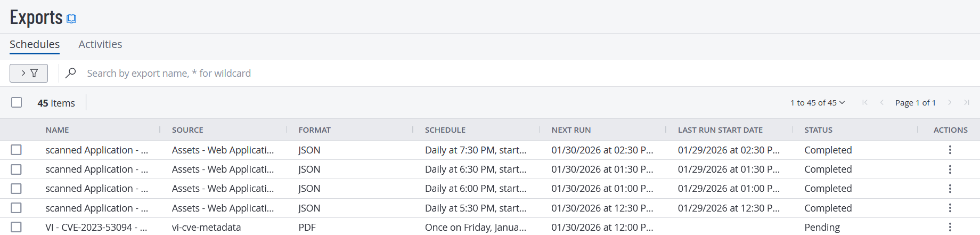This screenshot has height=235, width=980.
Task: Open actions menu for the 7:30 PM export
Action: pyautogui.click(x=950, y=150)
